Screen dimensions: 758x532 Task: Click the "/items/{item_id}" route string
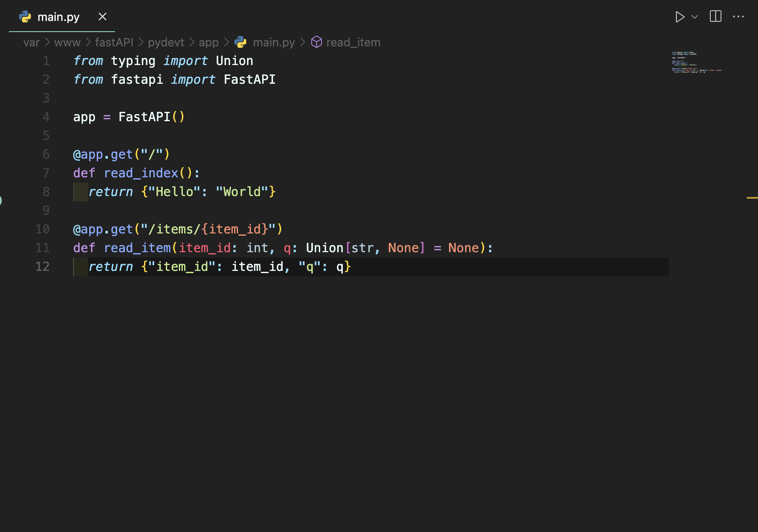click(208, 229)
